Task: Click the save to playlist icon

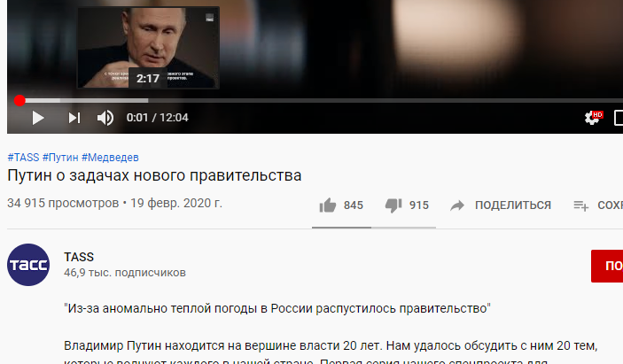Action: pyautogui.click(x=580, y=205)
